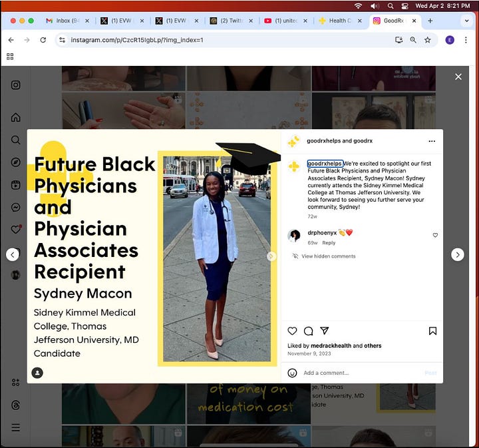Open volume control in menu bar

[x=375, y=6]
